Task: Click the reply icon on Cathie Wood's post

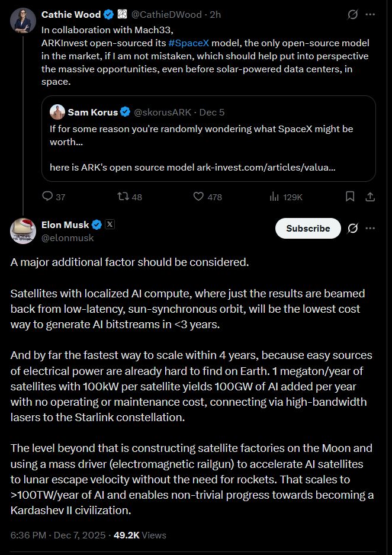Action: 48,197
